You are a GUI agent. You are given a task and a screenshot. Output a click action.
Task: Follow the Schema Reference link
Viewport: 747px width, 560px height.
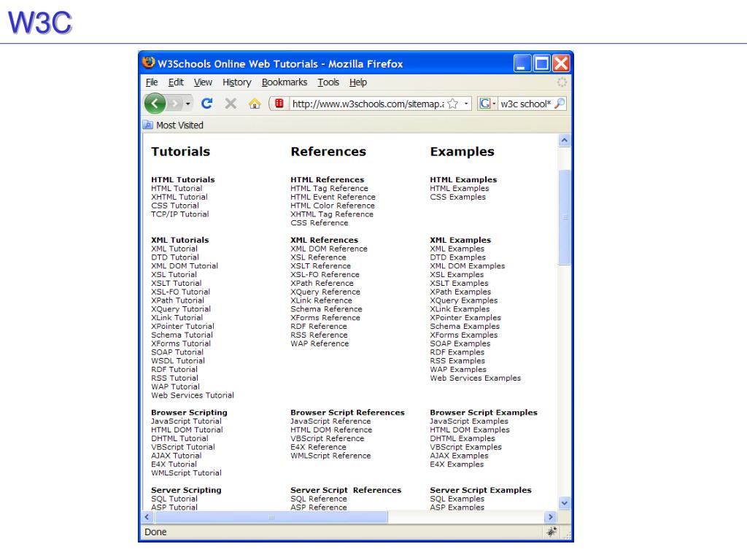click(x=326, y=308)
